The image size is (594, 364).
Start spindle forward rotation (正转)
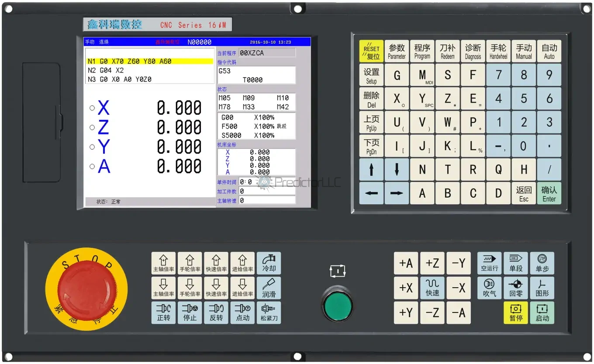163,312
